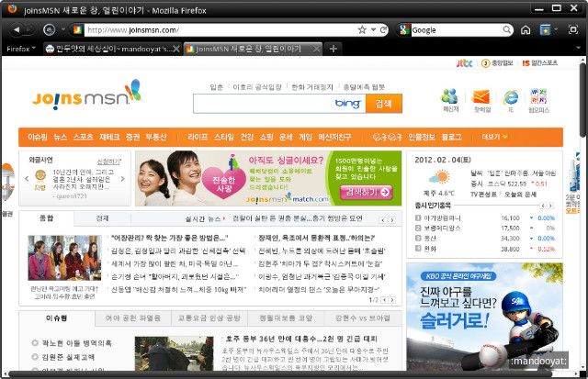Click the 한화 거래정지 trending link
Viewport: 588px width, 379px height.
pos(312,87)
